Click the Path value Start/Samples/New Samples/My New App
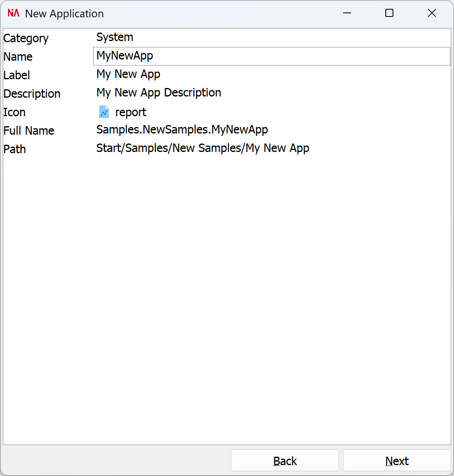 [202, 148]
